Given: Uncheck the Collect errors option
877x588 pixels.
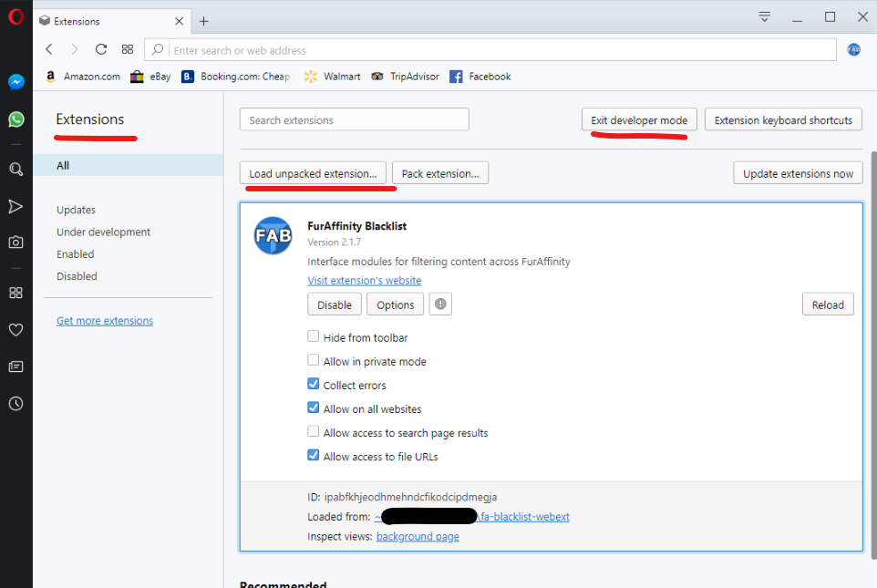Looking at the screenshot, I should 314,384.
